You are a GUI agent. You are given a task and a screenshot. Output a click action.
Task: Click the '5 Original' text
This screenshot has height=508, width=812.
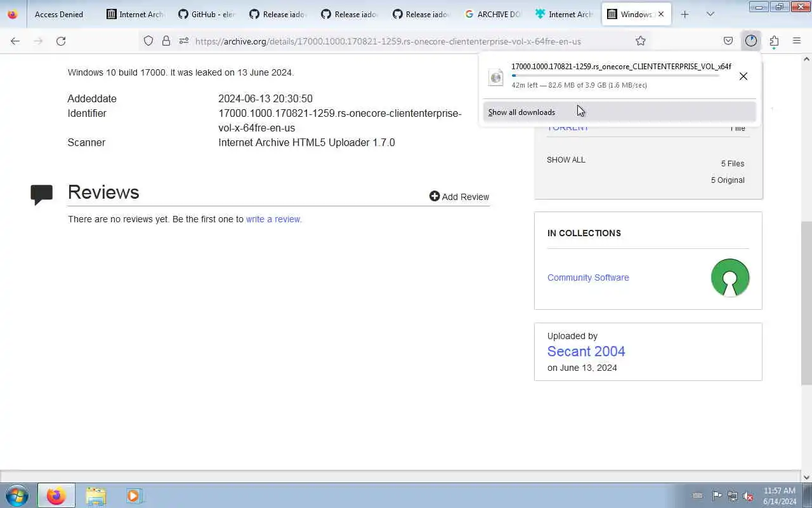(x=728, y=180)
